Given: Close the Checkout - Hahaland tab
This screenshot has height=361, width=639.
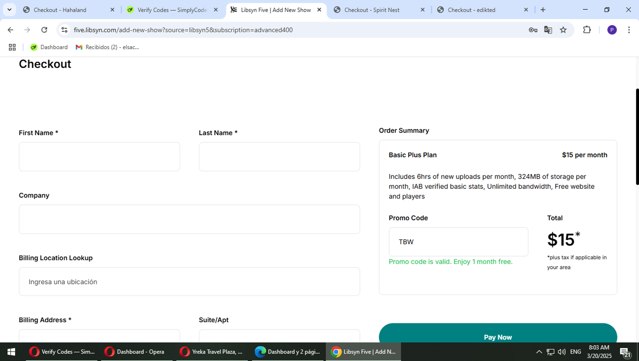Looking at the screenshot, I should pyautogui.click(x=112, y=10).
